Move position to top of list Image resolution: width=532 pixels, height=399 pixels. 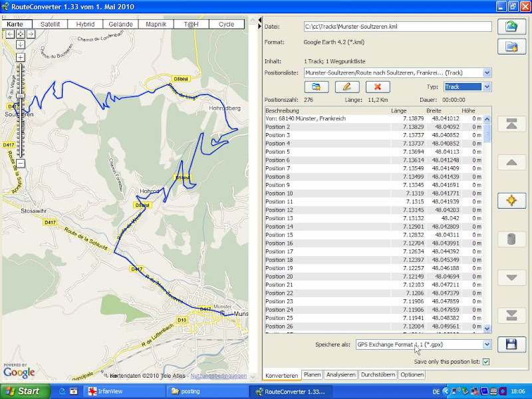[x=511, y=124]
